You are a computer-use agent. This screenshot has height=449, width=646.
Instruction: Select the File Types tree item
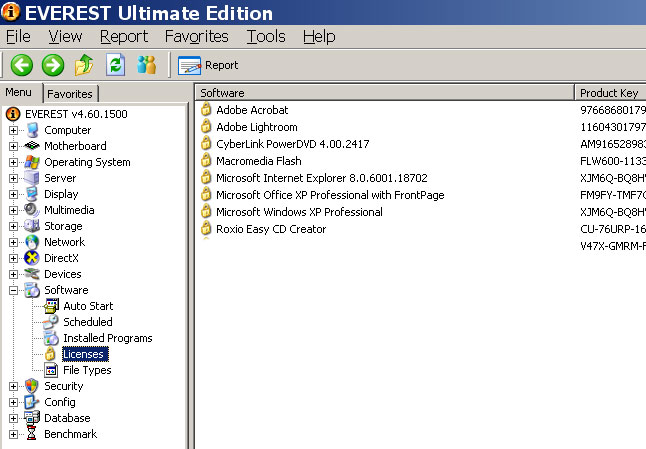coord(87,370)
